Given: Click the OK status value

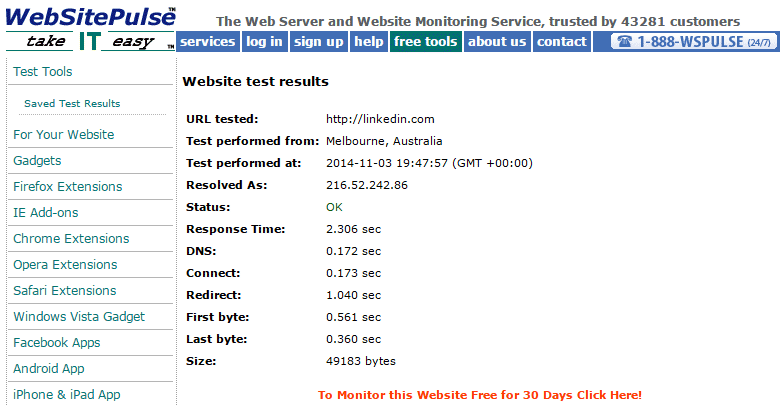Looking at the screenshot, I should coord(334,207).
